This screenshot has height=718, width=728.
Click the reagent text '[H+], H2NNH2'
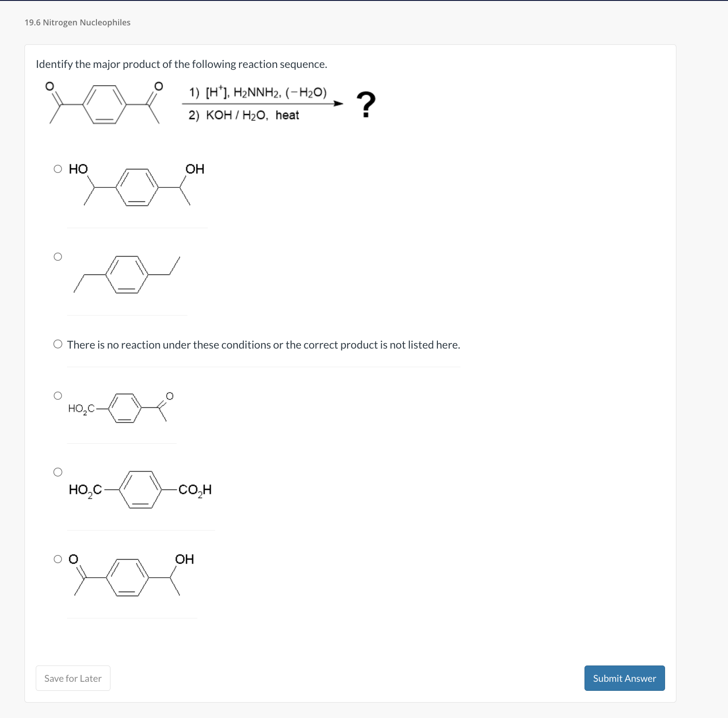[x=257, y=92]
